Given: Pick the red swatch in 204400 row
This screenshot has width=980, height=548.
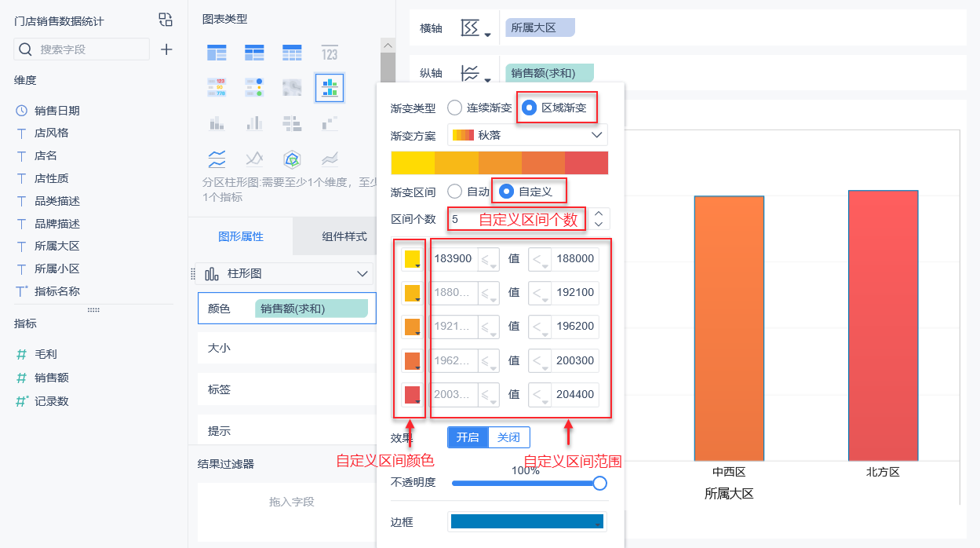Looking at the screenshot, I should [x=413, y=394].
